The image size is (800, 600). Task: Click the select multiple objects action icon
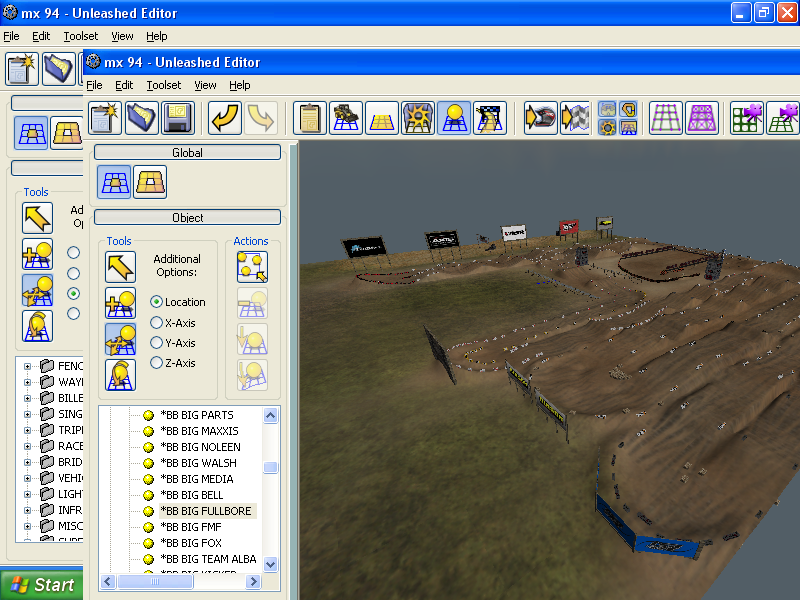pyautogui.click(x=251, y=267)
